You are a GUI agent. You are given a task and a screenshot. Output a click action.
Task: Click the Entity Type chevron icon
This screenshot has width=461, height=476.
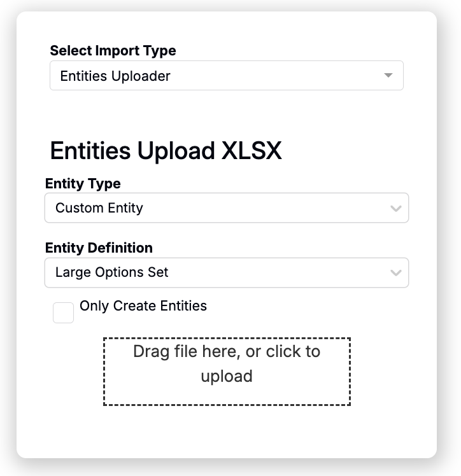click(396, 208)
